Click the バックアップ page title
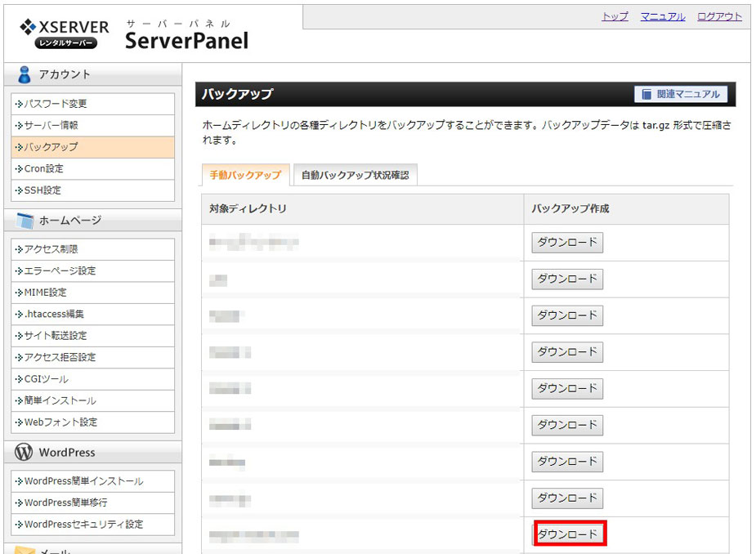Screen dimensions: 756x554 click(x=237, y=94)
